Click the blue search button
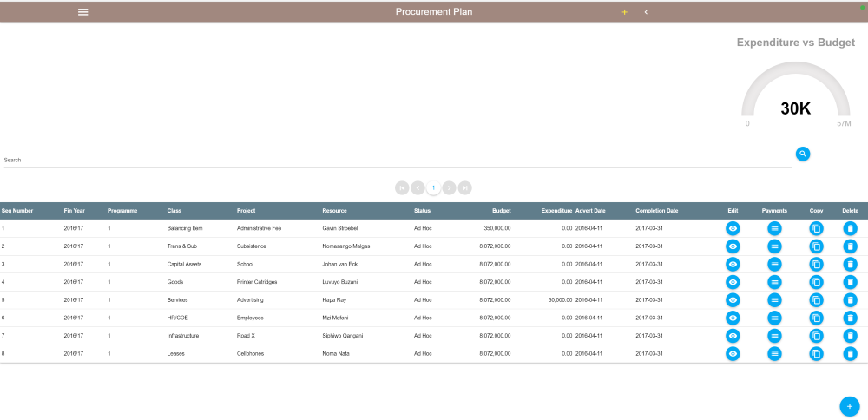 point(803,154)
